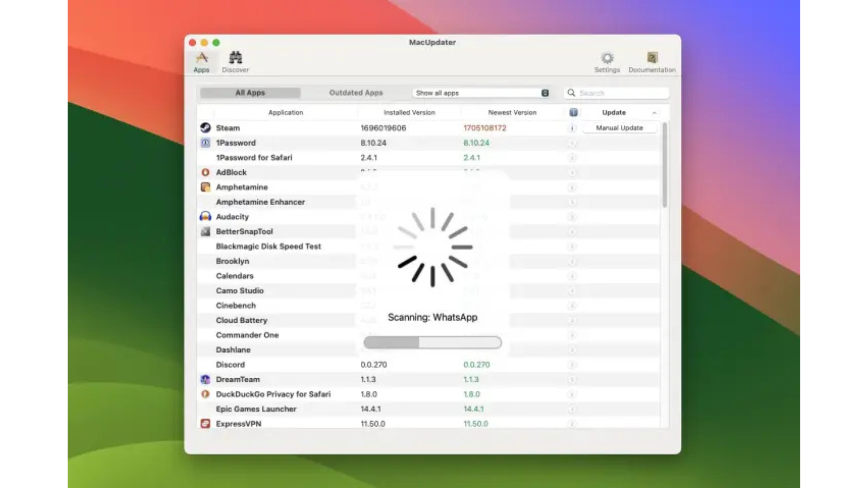The width and height of the screenshot is (868, 488).
Task: Click the Audacity headphones icon
Action: [205, 216]
